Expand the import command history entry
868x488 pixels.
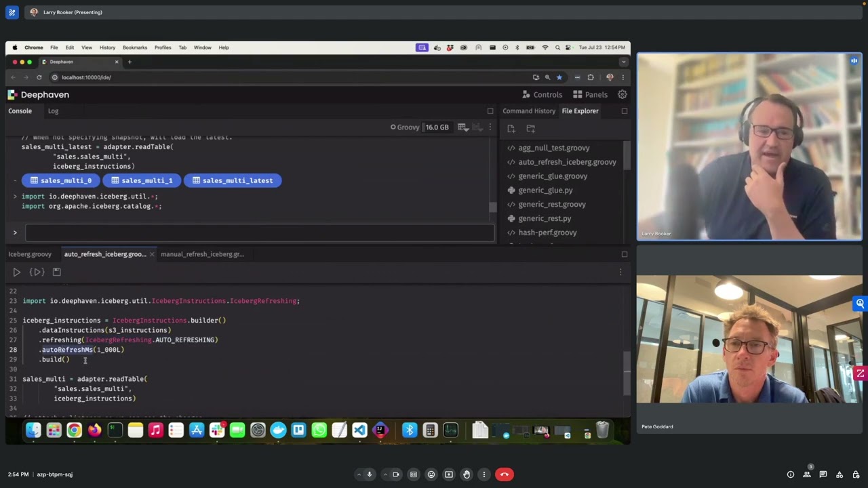click(x=15, y=197)
